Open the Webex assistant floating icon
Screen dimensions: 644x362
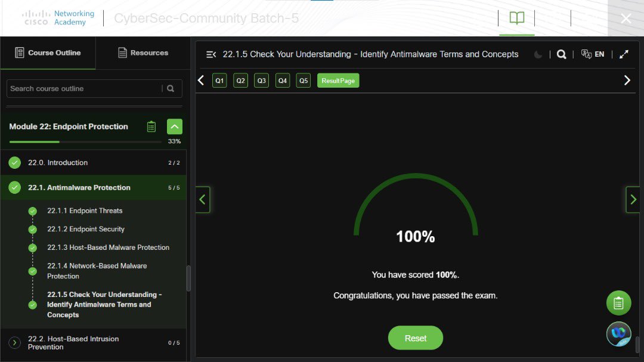(618, 333)
